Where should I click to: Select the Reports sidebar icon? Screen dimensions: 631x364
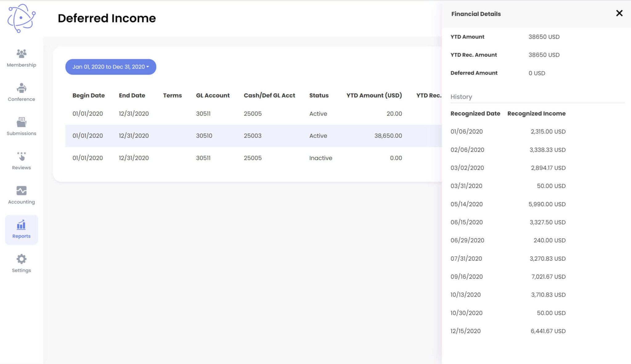(21, 229)
